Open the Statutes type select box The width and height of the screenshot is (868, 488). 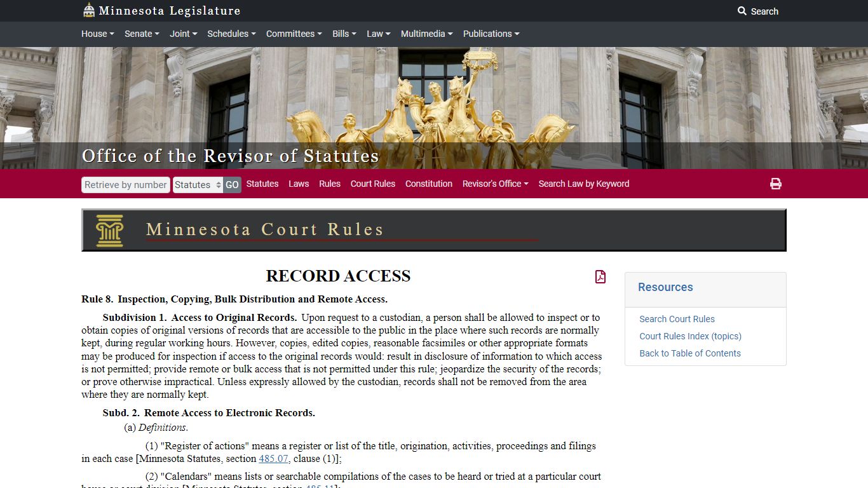pyautogui.click(x=198, y=185)
